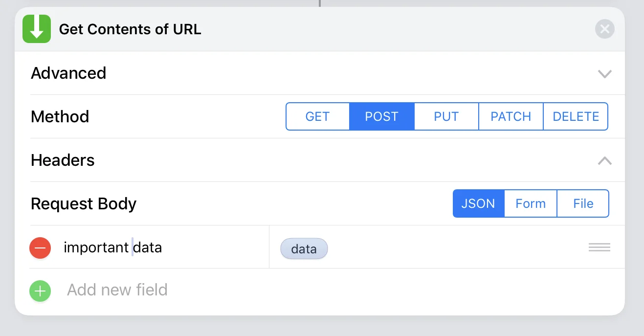
Task: Click the Add new field text
Action: [x=117, y=290]
